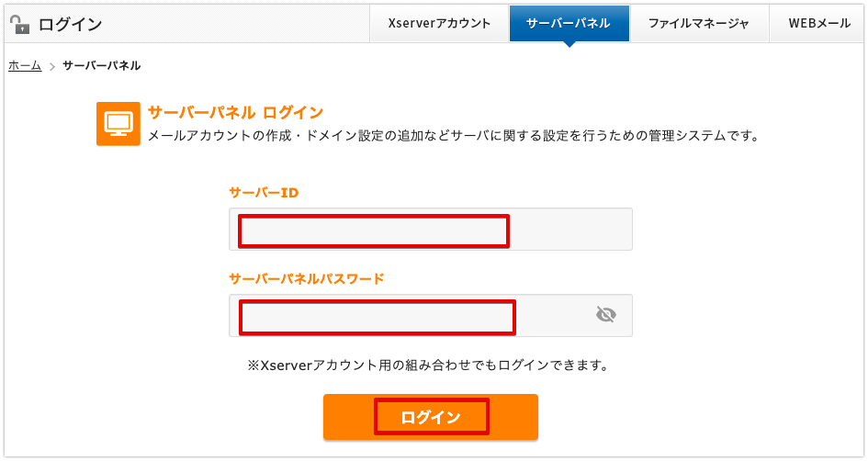Click the description text about メールアカウントの作成
This screenshot has height=461, width=868.
(x=454, y=136)
